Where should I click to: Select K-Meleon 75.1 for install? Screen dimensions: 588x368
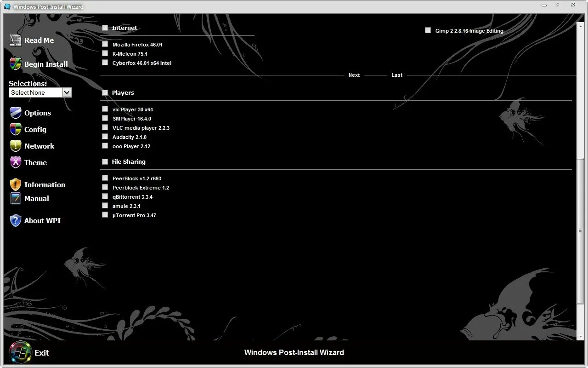pos(105,54)
